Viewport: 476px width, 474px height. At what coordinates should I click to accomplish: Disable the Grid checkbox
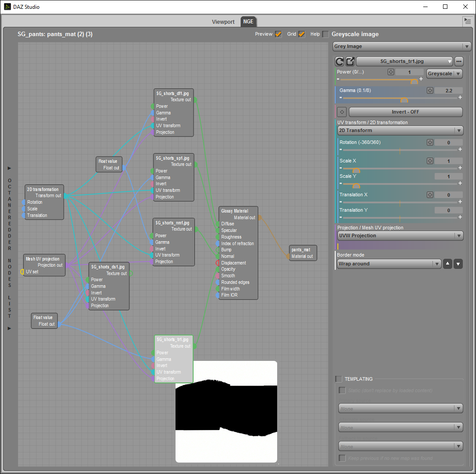(x=301, y=34)
